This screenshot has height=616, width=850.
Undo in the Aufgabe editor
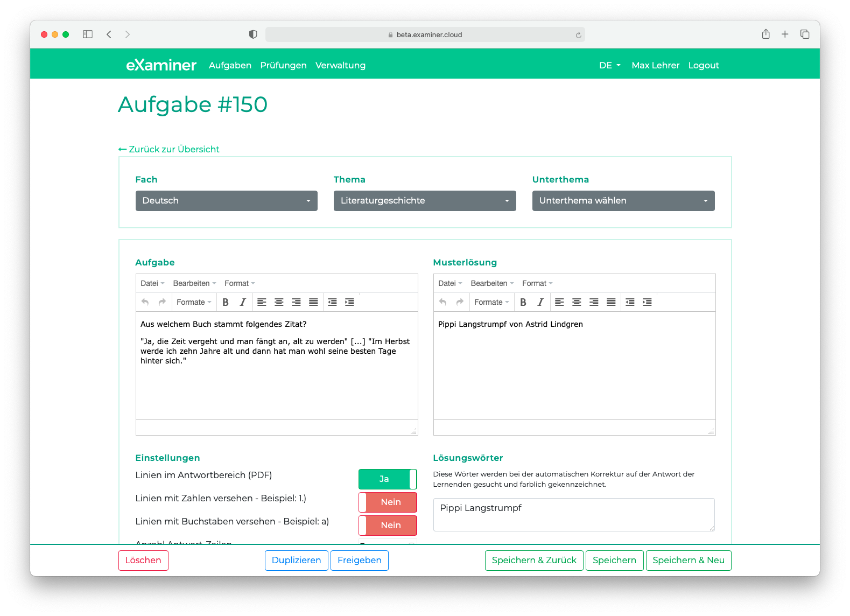[145, 302]
